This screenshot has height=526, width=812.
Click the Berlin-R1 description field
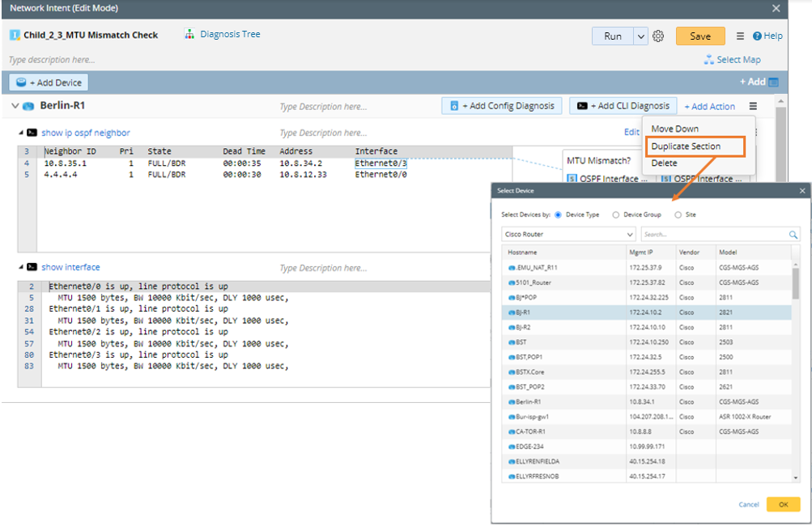coord(323,107)
